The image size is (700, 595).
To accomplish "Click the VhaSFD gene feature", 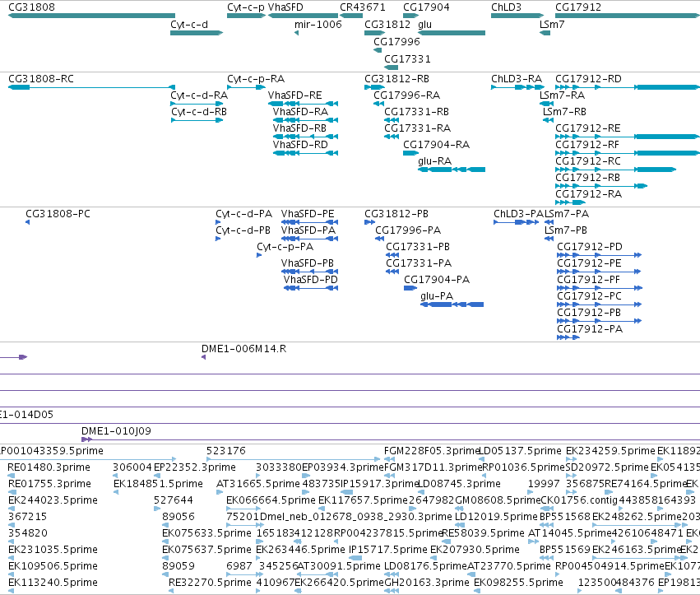I will pos(304,16).
